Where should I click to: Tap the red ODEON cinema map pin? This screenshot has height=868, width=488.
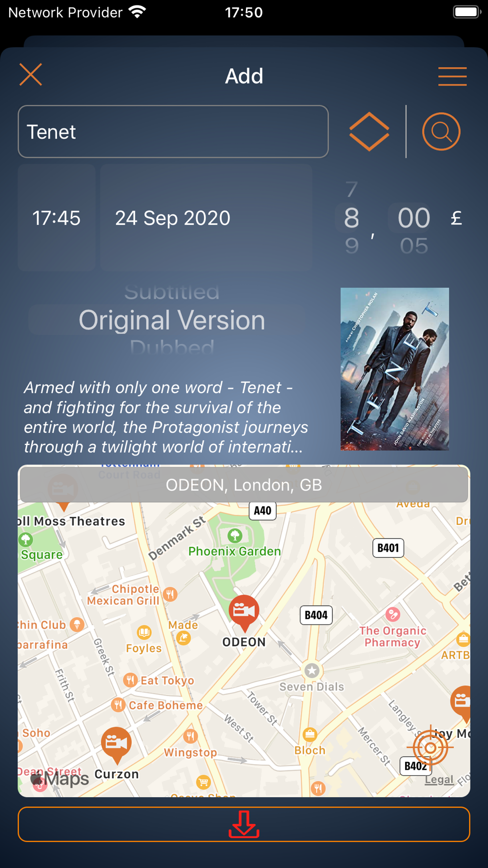244,612
